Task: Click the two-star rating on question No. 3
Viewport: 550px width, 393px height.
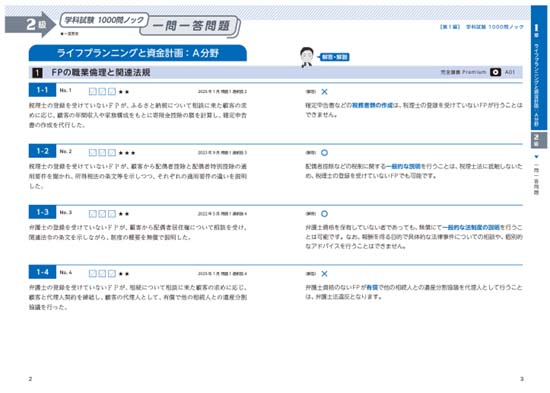Action: (x=124, y=214)
